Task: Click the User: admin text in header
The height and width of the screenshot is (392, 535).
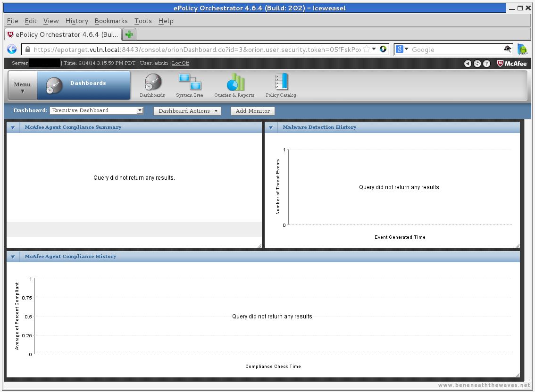Action: click(x=154, y=63)
